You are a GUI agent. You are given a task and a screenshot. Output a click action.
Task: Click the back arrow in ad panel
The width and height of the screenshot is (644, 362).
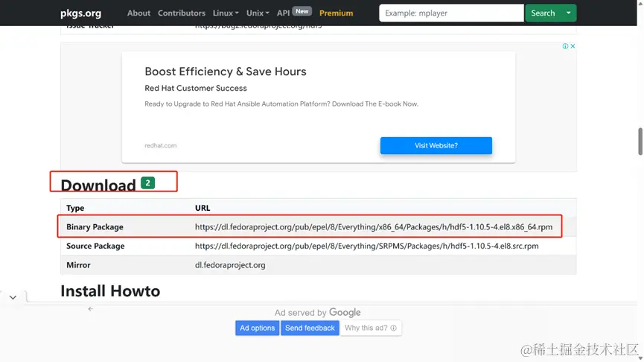point(90,309)
